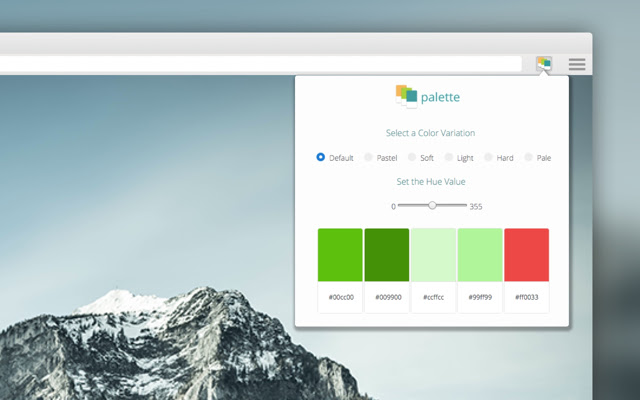The width and height of the screenshot is (640, 400).
Task: Click the "Select a Color Variation" heading
Action: 430,133
